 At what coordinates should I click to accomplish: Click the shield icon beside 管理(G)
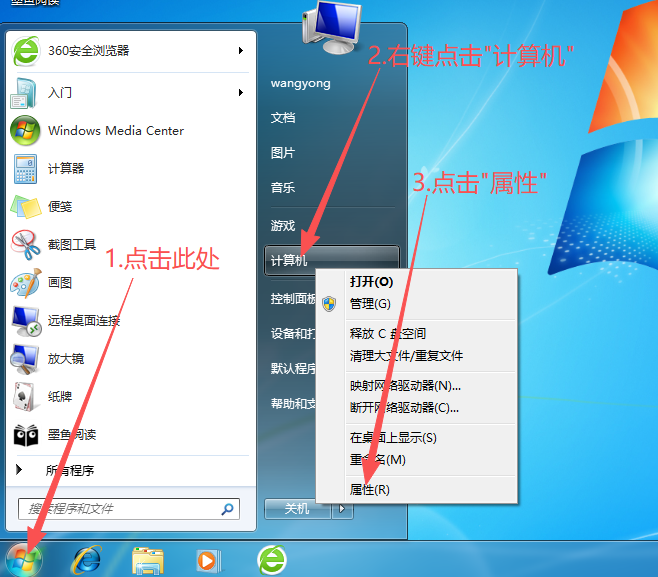click(329, 303)
